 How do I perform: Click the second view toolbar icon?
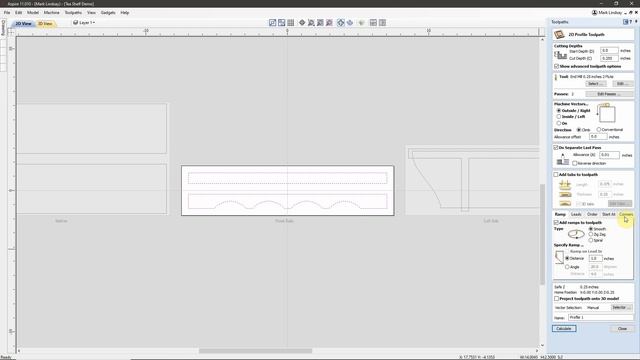coord(282,23)
